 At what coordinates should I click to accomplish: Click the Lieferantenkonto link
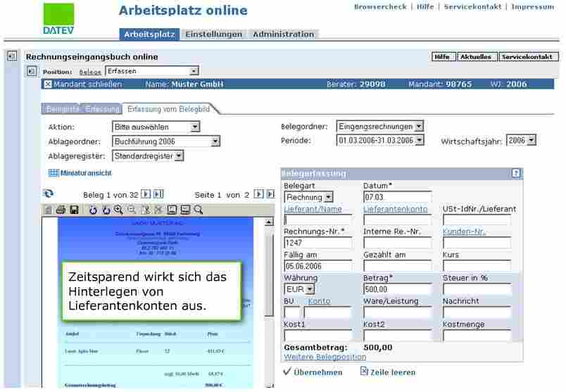[x=395, y=209]
